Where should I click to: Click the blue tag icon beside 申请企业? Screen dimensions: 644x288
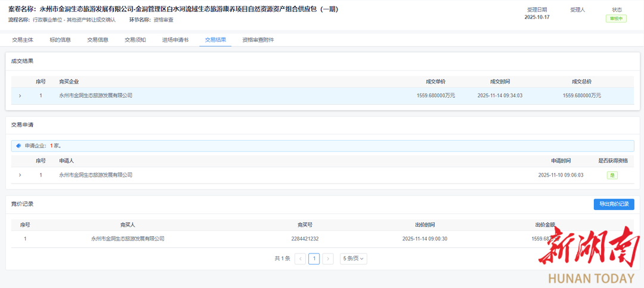click(18, 145)
